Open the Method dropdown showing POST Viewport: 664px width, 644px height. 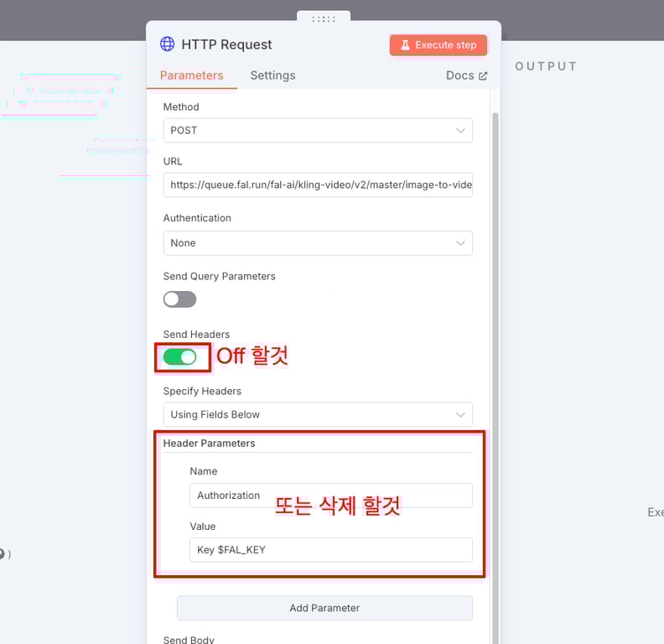[318, 131]
